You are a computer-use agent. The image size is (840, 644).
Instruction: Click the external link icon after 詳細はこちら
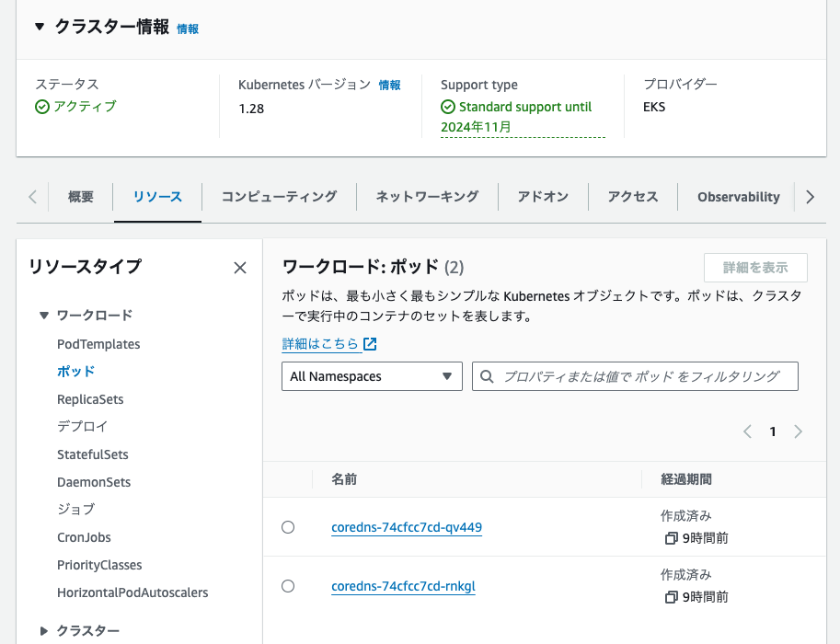tap(370, 344)
